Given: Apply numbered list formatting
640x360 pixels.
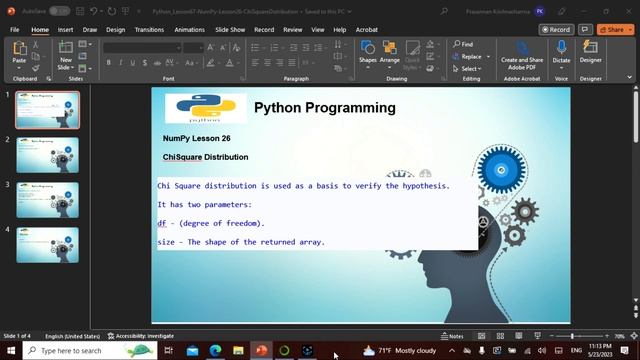Looking at the screenshot, I should coord(274,48).
